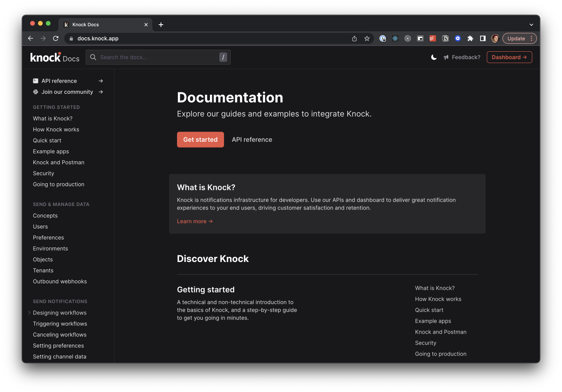Switch to the API reference tab
This screenshot has height=392, width=562.
(x=252, y=139)
